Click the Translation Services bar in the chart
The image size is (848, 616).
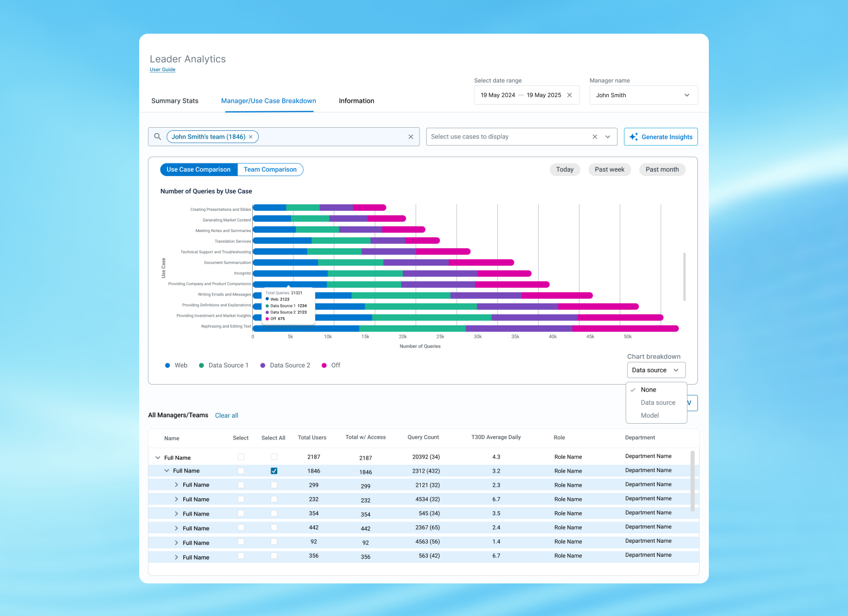coord(346,241)
